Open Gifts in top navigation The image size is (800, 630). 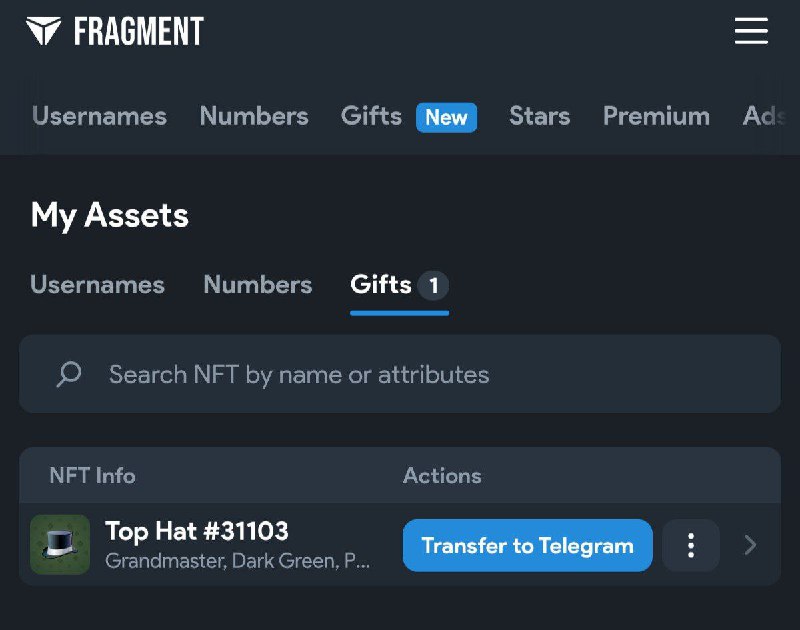[x=371, y=116]
